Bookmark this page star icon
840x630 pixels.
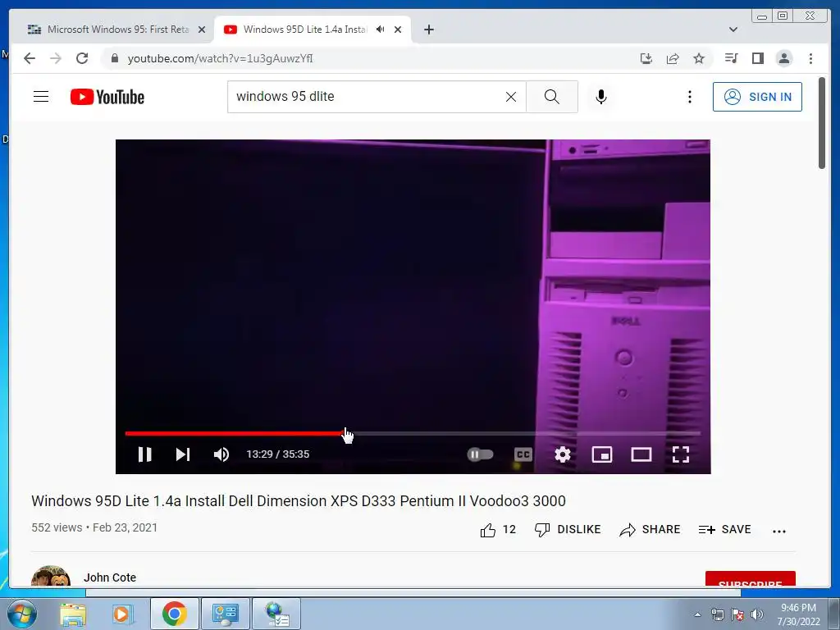click(699, 58)
